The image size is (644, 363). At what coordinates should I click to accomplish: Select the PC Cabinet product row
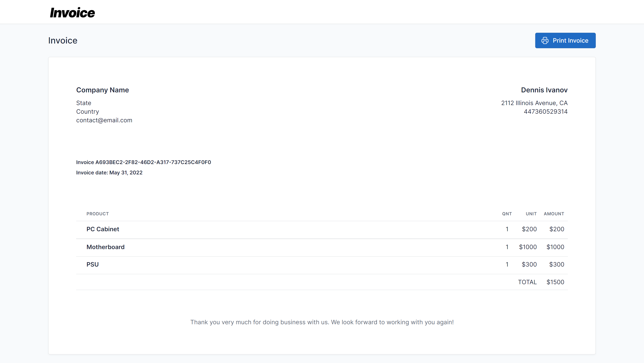(103, 229)
